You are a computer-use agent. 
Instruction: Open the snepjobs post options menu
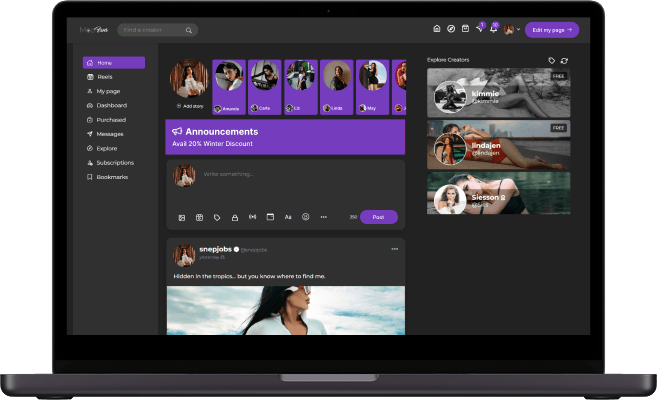click(395, 249)
